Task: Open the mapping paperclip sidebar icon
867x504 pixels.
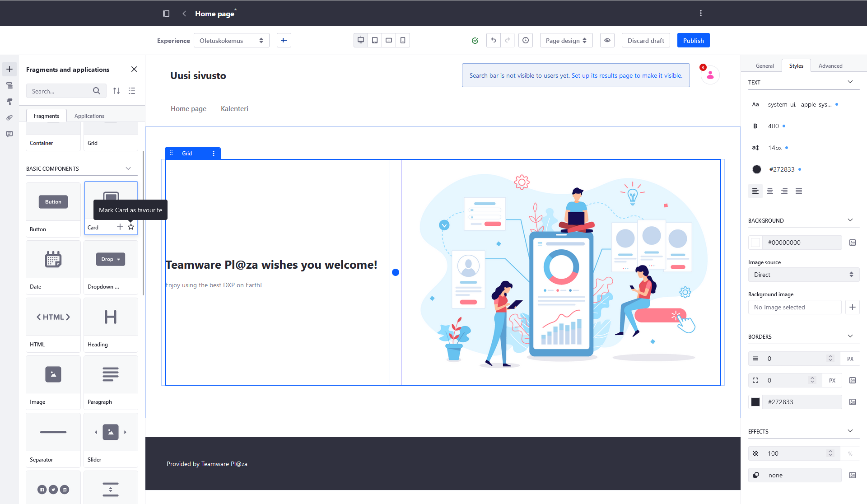Action: [9, 118]
